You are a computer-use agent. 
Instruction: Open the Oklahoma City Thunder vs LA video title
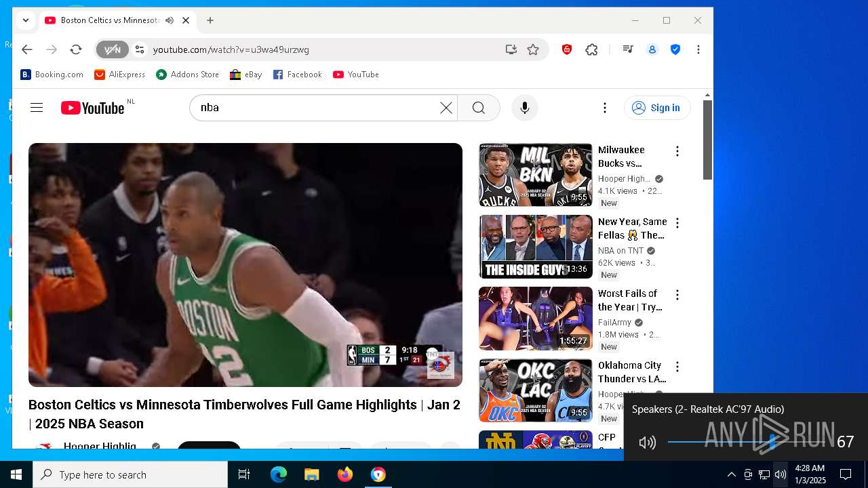632,372
